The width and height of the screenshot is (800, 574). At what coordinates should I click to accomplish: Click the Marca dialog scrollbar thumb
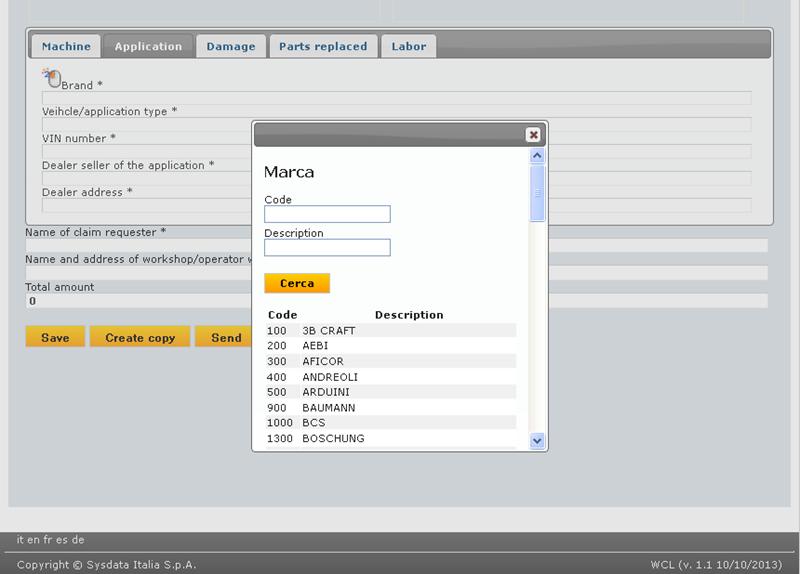tap(537, 193)
